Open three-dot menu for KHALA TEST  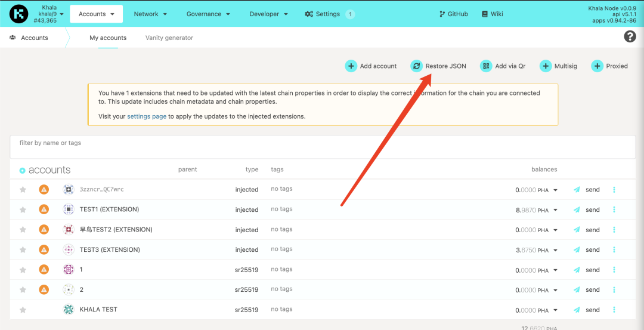coord(614,310)
